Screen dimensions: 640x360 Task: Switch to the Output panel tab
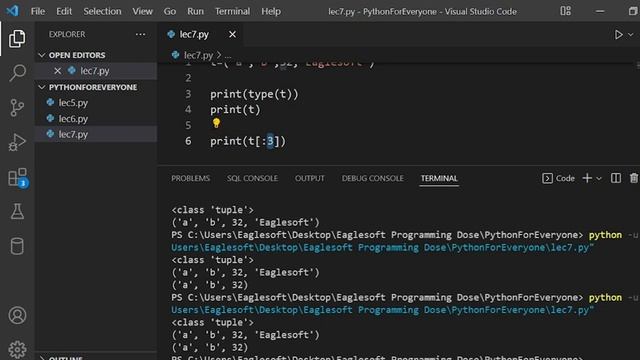310,178
